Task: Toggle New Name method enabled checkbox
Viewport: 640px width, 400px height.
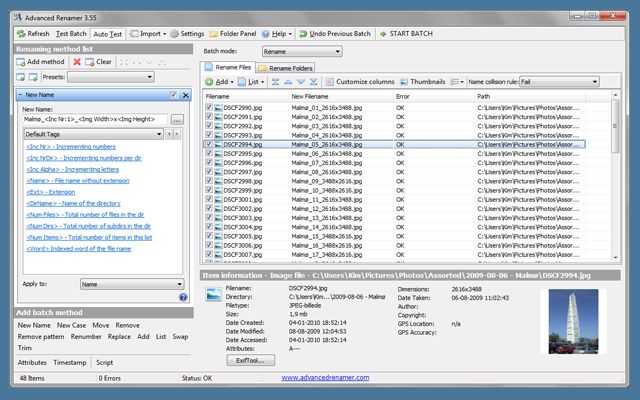Action: tap(173, 95)
